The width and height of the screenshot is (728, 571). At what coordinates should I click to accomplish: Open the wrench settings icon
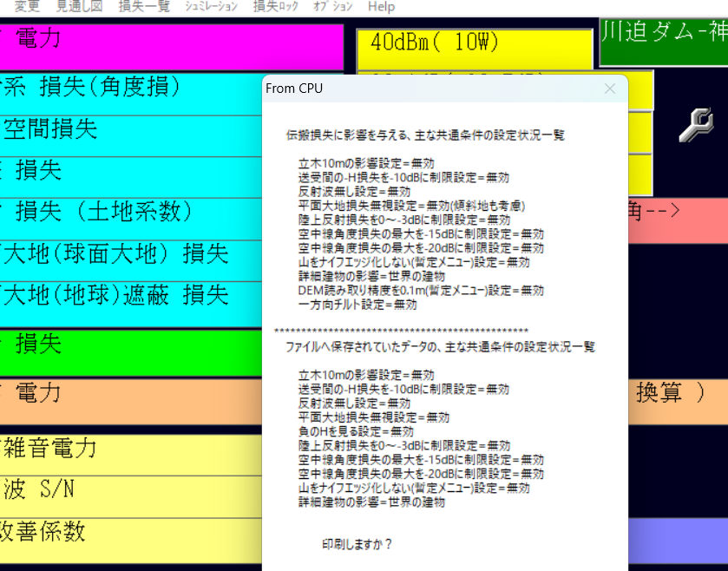click(696, 125)
